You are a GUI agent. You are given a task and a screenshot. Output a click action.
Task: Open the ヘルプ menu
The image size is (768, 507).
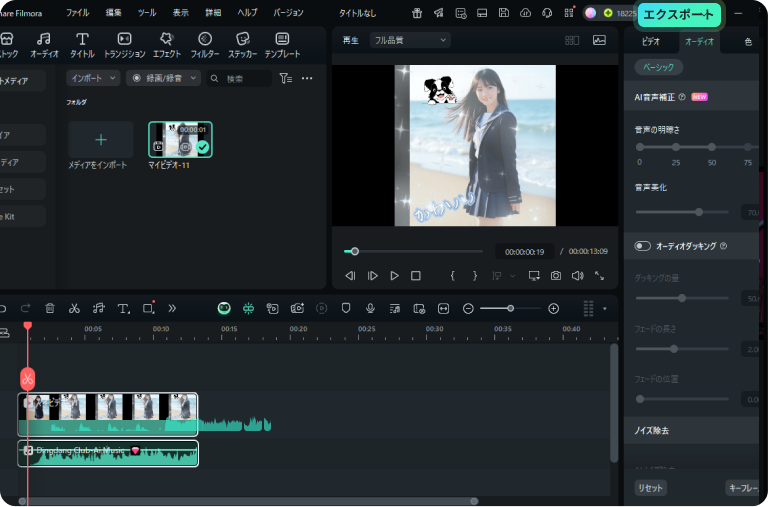(247, 13)
